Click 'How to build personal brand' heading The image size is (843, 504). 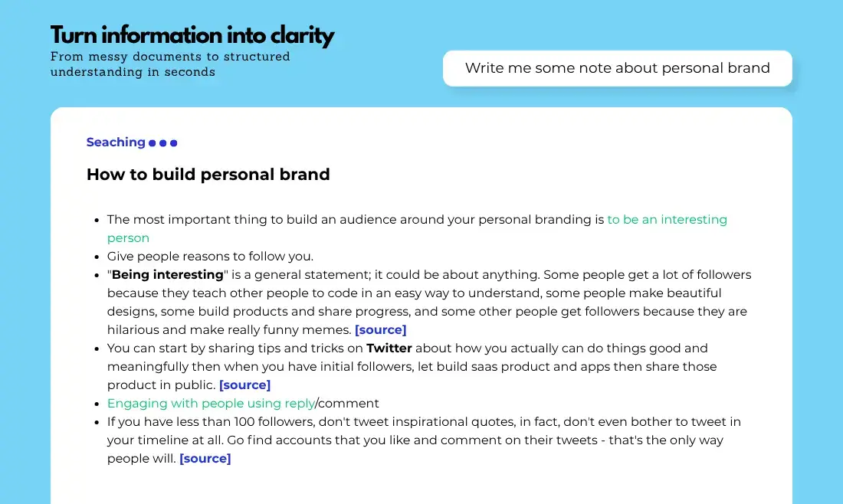[x=208, y=175]
